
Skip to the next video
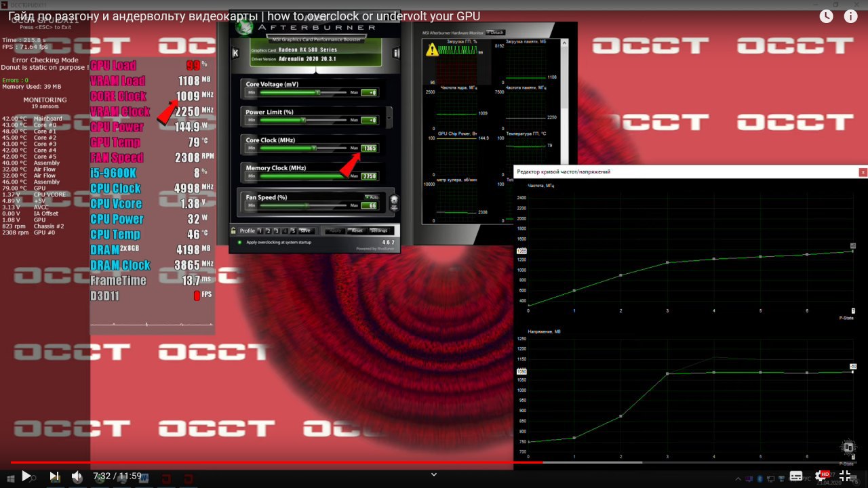click(54, 476)
